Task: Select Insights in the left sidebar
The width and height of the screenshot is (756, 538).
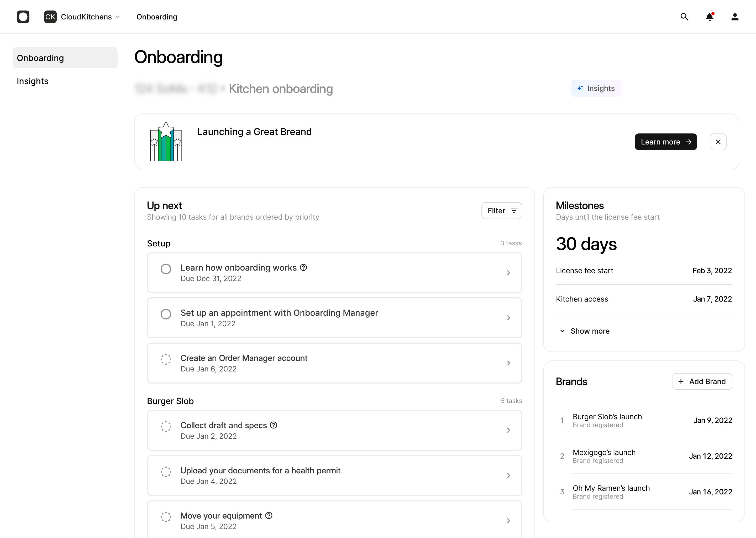Action: 33,81
